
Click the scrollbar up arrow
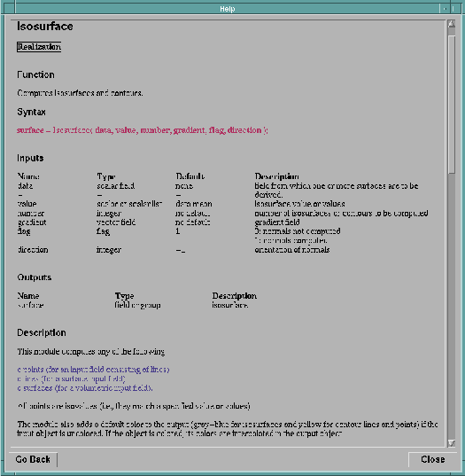point(452,24)
